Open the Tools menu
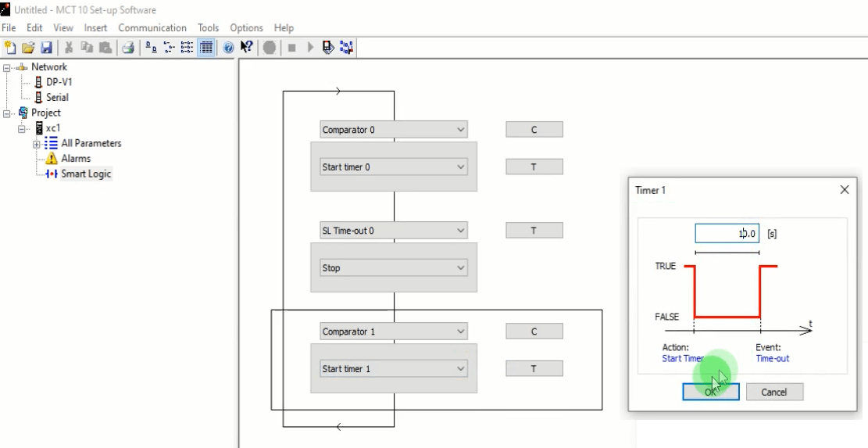 click(208, 28)
